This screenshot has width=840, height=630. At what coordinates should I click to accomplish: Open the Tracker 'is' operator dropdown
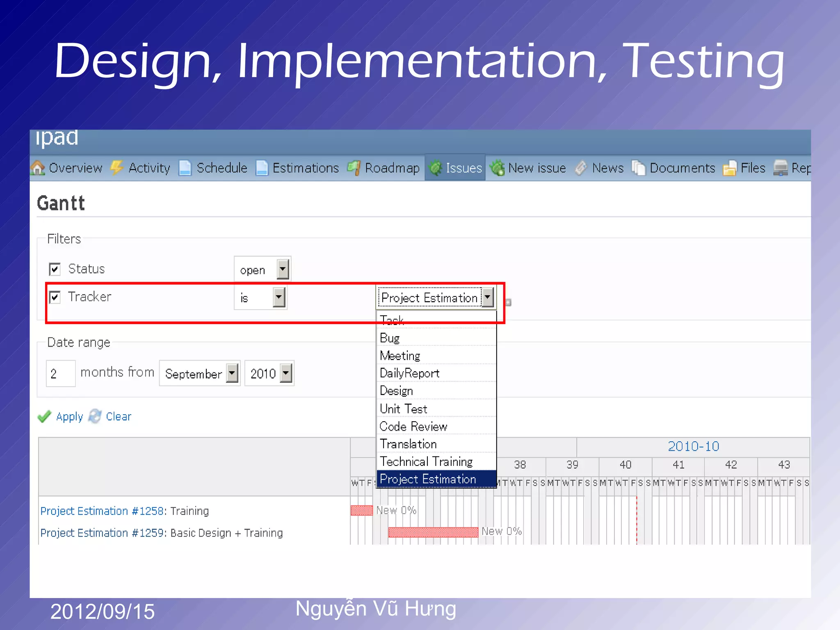tap(260, 297)
